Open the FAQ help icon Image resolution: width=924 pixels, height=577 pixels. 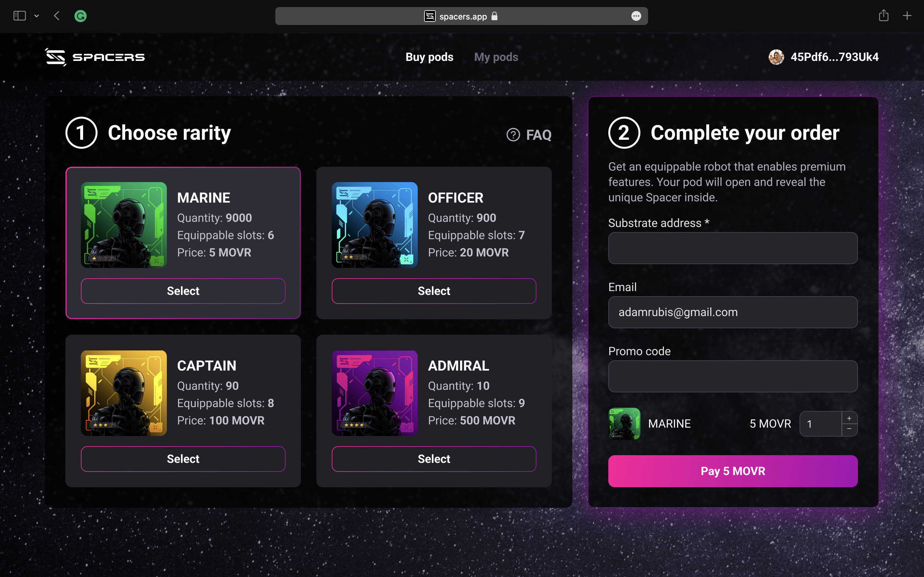pyautogui.click(x=513, y=135)
